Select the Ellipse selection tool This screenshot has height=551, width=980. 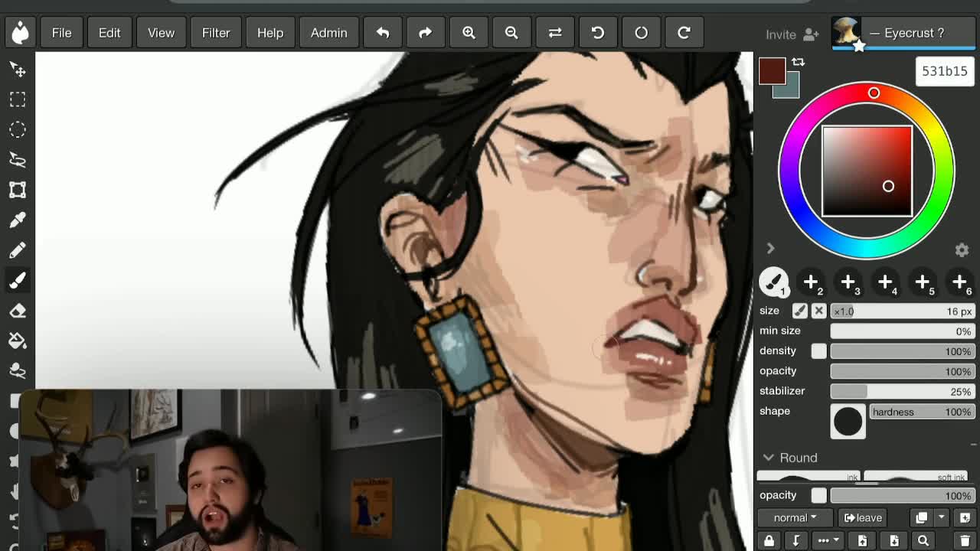tap(18, 129)
